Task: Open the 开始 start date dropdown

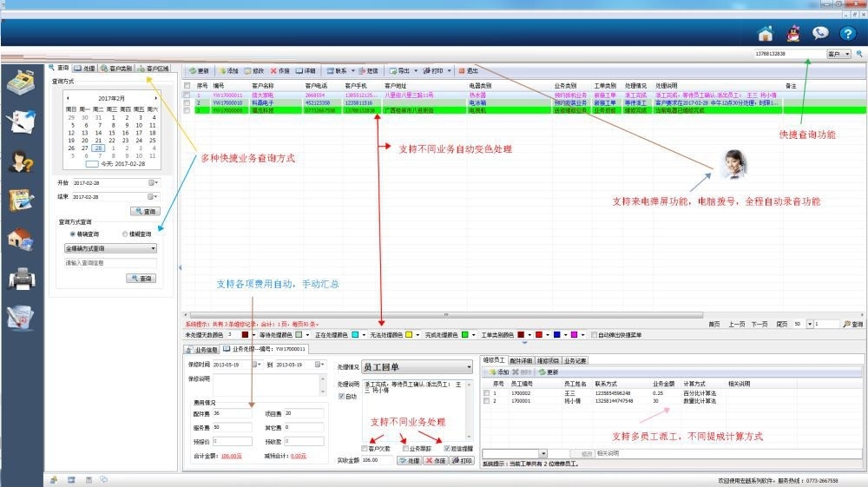Action: (154, 182)
